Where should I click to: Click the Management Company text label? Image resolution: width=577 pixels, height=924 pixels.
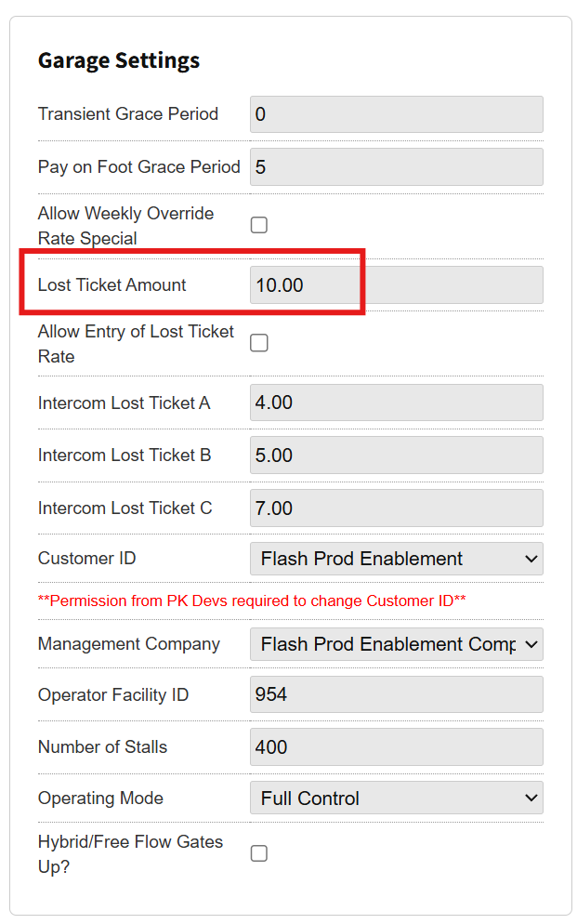pos(129,644)
